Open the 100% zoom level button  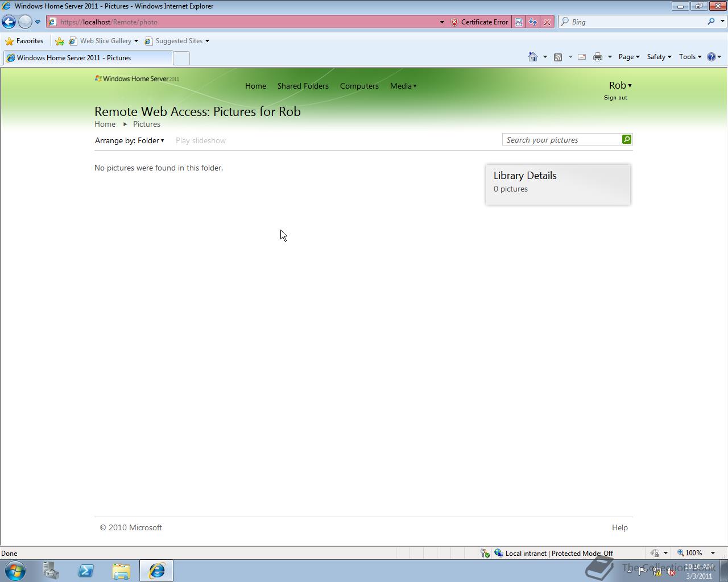coord(689,553)
